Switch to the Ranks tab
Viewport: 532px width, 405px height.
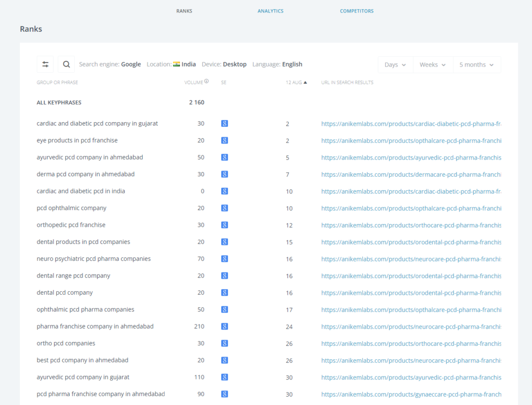point(184,11)
